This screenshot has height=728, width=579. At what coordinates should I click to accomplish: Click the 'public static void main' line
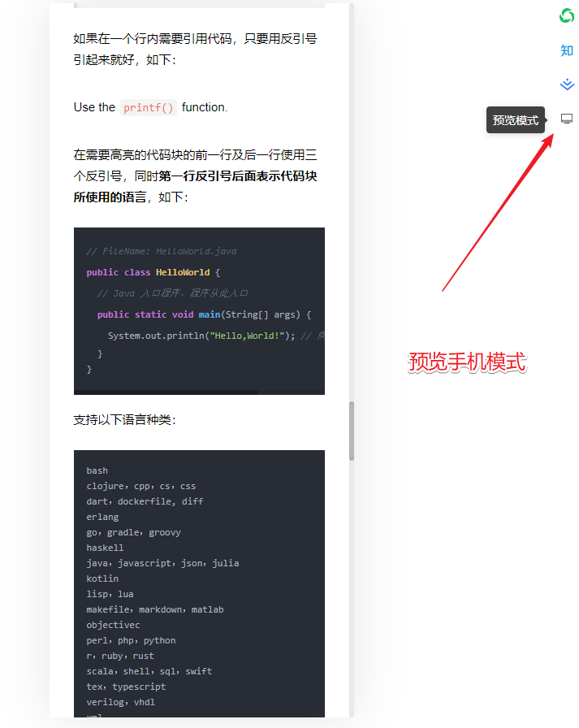204,314
